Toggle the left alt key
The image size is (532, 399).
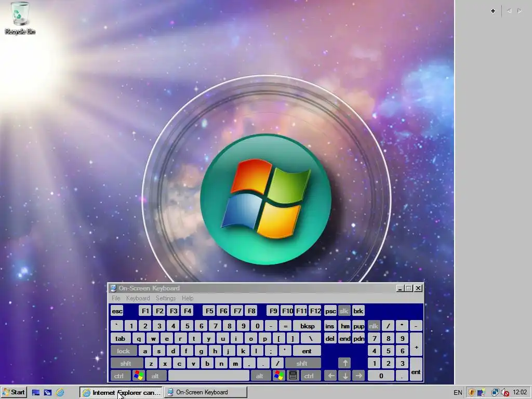click(156, 376)
